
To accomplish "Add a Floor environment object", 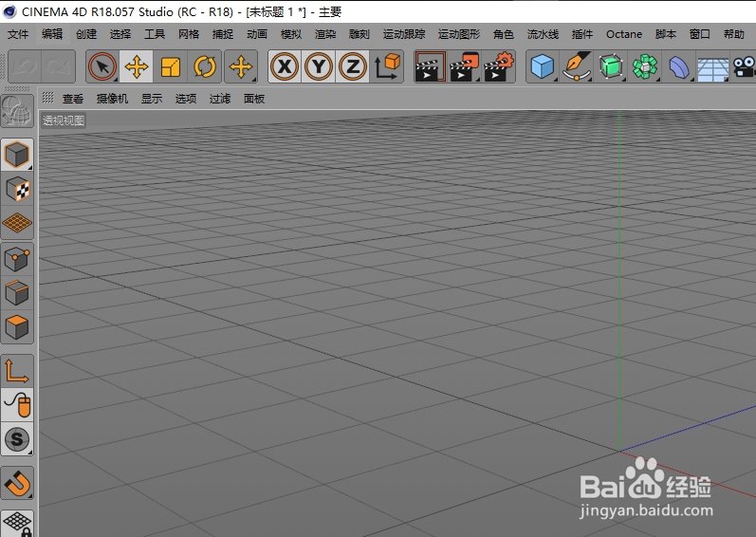I will (x=713, y=66).
